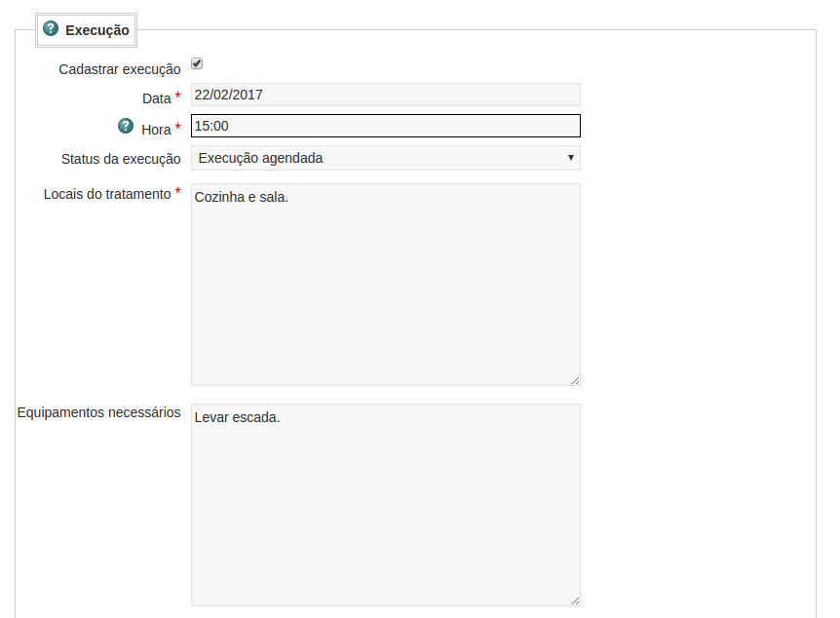Grab resize handle of Equipamentos necessários textarea
This screenshot has width=840, height=618.
[575, 600]
